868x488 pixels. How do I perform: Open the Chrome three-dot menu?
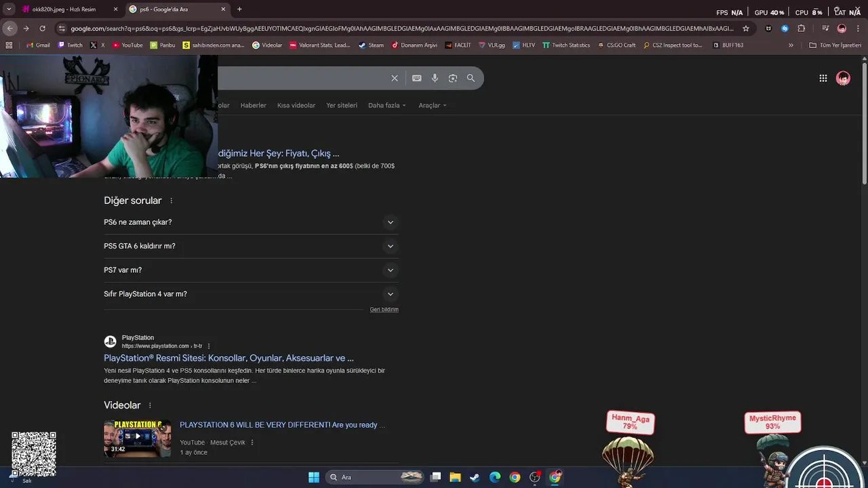pyautogui.click(x=859, y=28)
